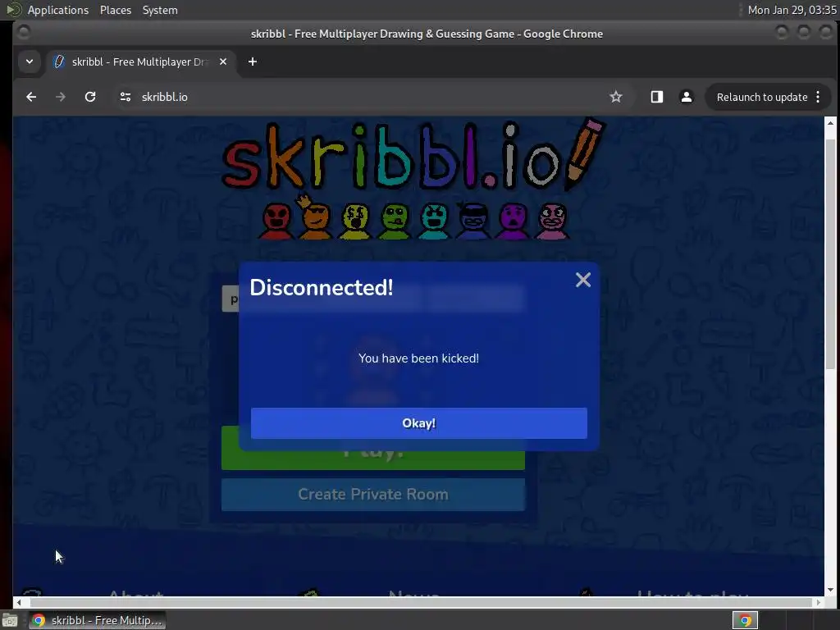Reload the skribbl.io page
Image resolution: width=840 pixels, height=630 pixels.
[90, 97]
